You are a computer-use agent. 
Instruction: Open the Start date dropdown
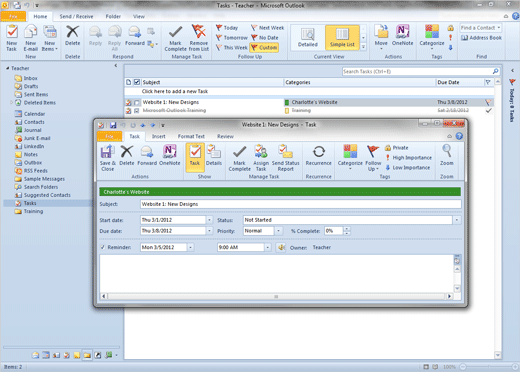pos(209,220)
